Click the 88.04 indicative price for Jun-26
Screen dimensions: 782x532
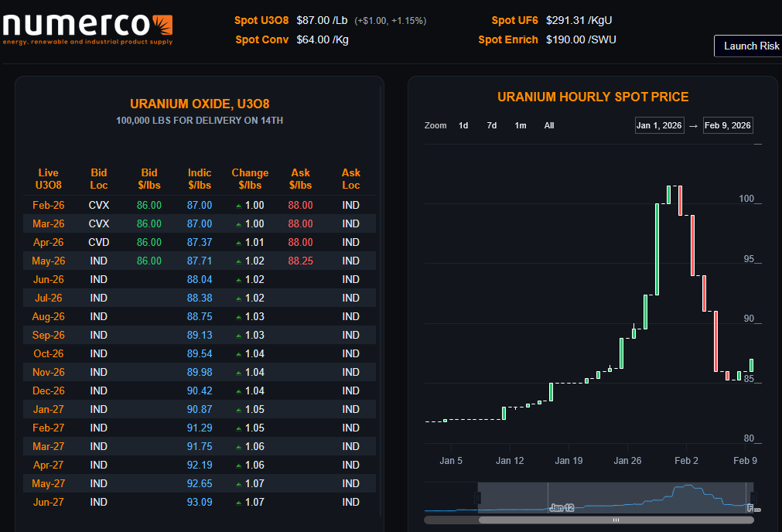[x=200, y=280]
